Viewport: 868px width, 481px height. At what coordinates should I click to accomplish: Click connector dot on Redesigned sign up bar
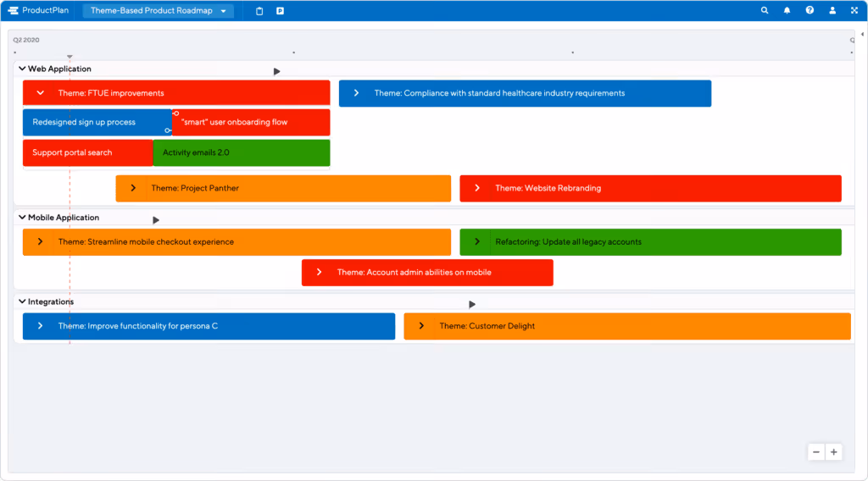pos(167,130)
